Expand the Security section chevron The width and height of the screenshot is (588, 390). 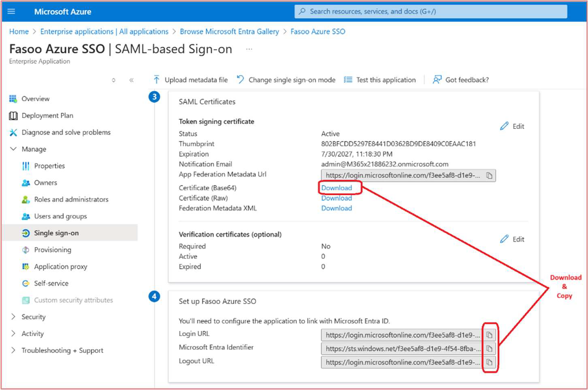point(13,317)
